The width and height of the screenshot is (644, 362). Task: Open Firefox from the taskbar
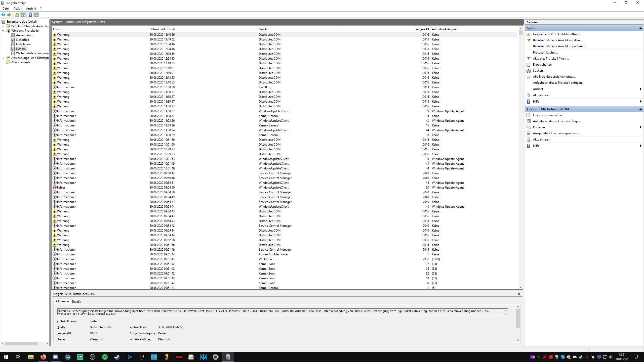[x=43, y=357]
